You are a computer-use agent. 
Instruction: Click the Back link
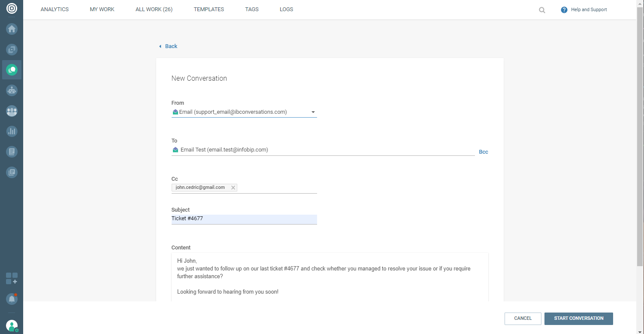coord(171,46)
